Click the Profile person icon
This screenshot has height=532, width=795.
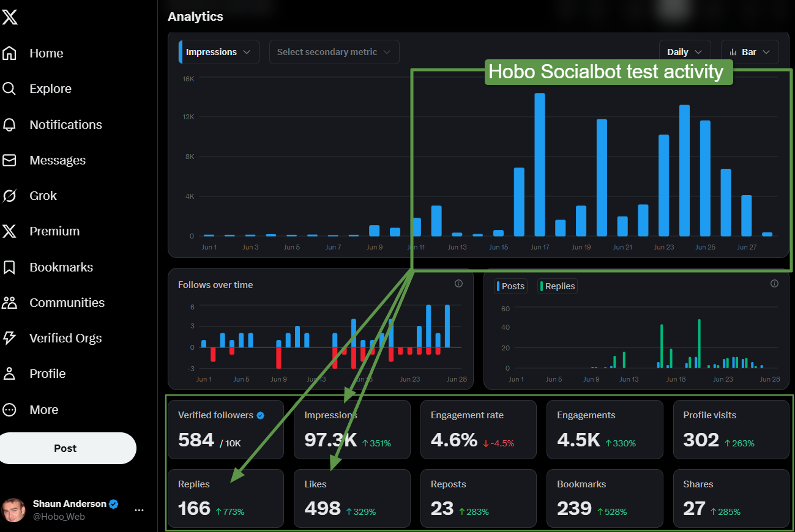9,374
